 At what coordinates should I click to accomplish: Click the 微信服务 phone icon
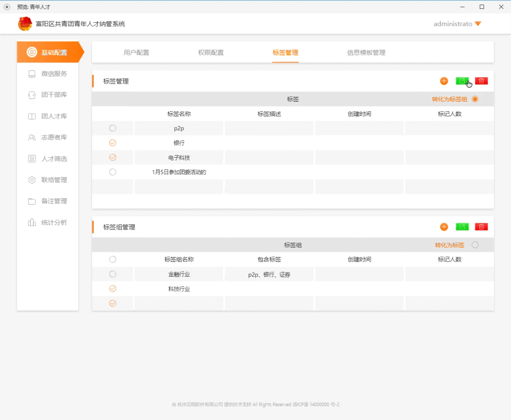pyautogui.click(x=32, y=74)
